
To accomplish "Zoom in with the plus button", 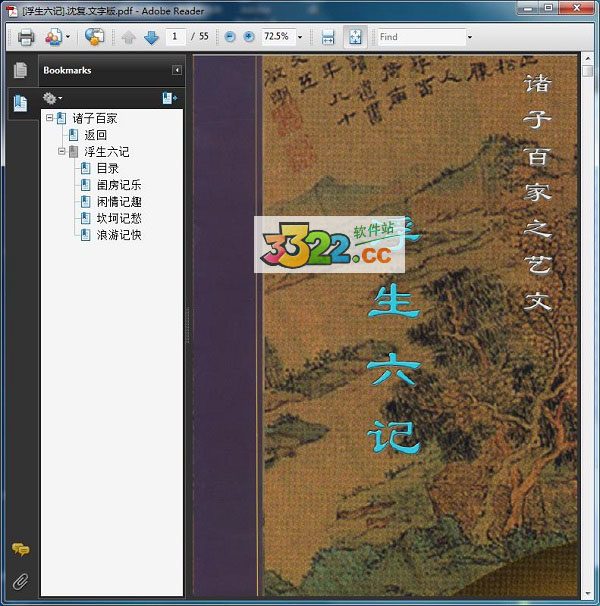I will pos(249,37).
